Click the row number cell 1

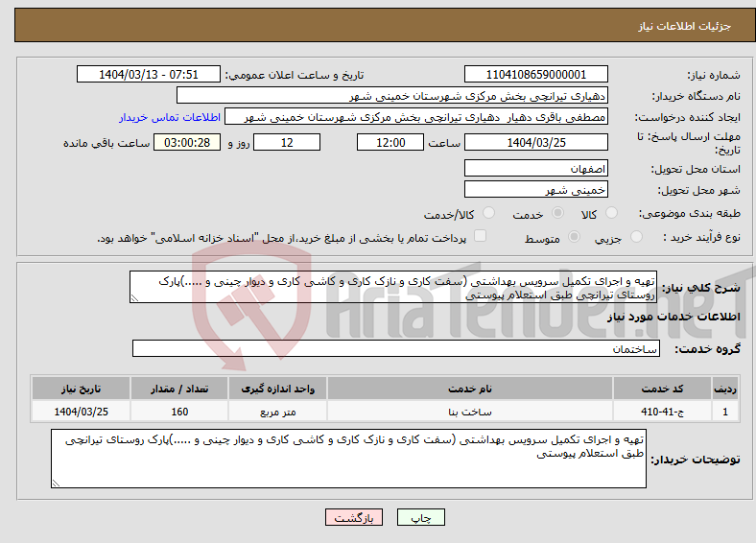pyautogui.click(x=725, y=412)
